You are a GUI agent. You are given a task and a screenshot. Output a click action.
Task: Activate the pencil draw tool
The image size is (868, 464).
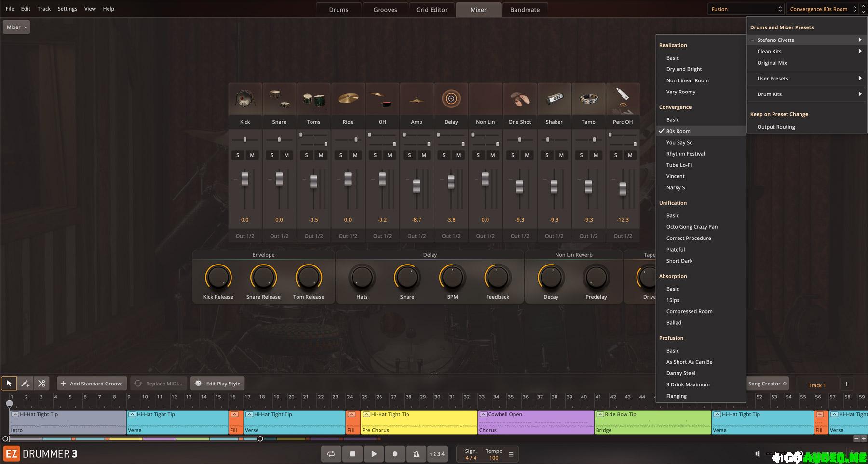pyautogui.click(x=25, y=384)
